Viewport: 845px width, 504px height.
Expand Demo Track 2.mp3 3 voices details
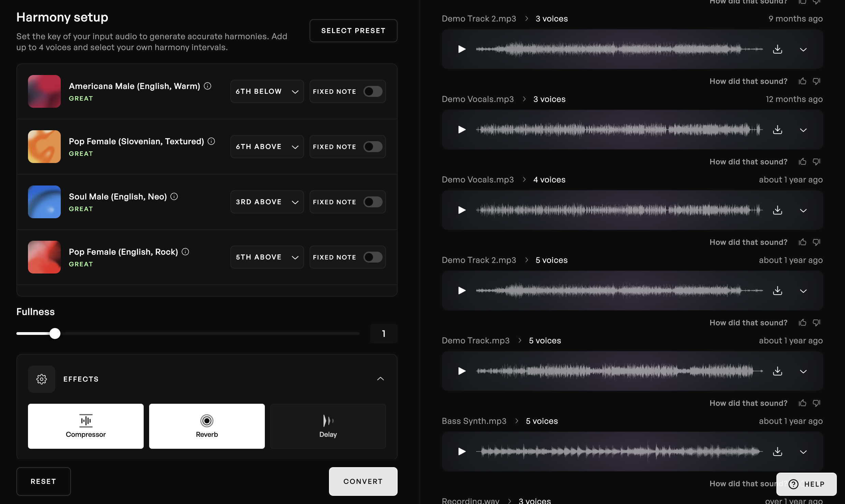[x=803, y=50]
